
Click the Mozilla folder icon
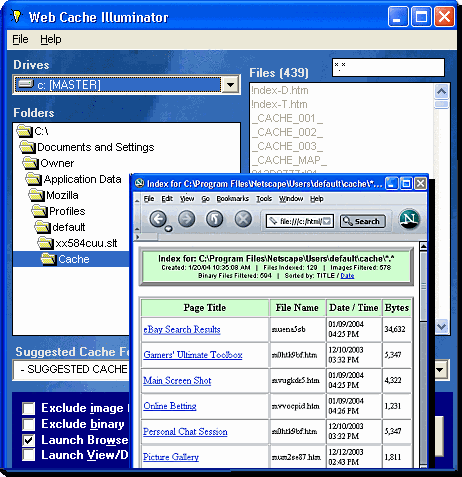(37, 195)
